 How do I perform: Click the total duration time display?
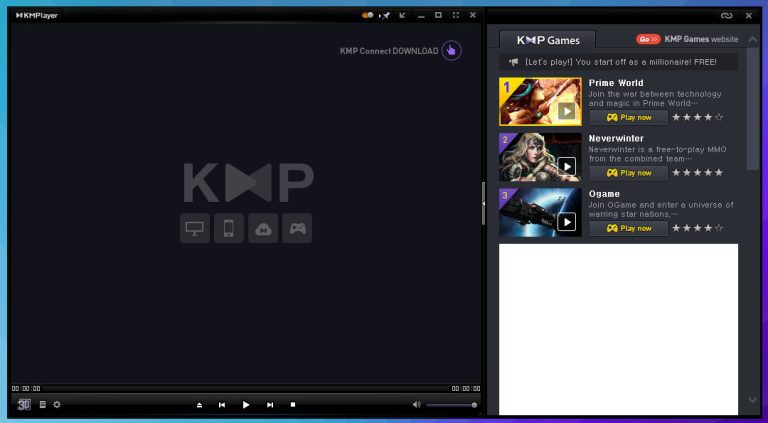(466, 389)
